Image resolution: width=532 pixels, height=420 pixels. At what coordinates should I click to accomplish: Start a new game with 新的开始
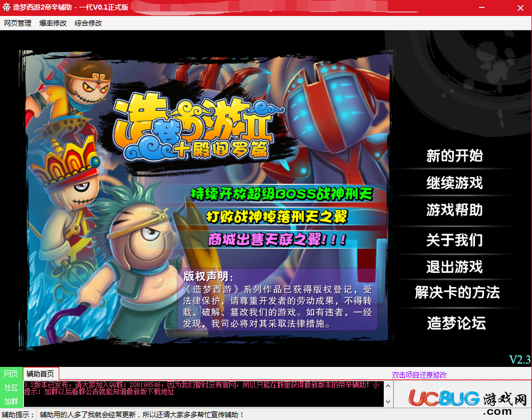pos(454,156)
